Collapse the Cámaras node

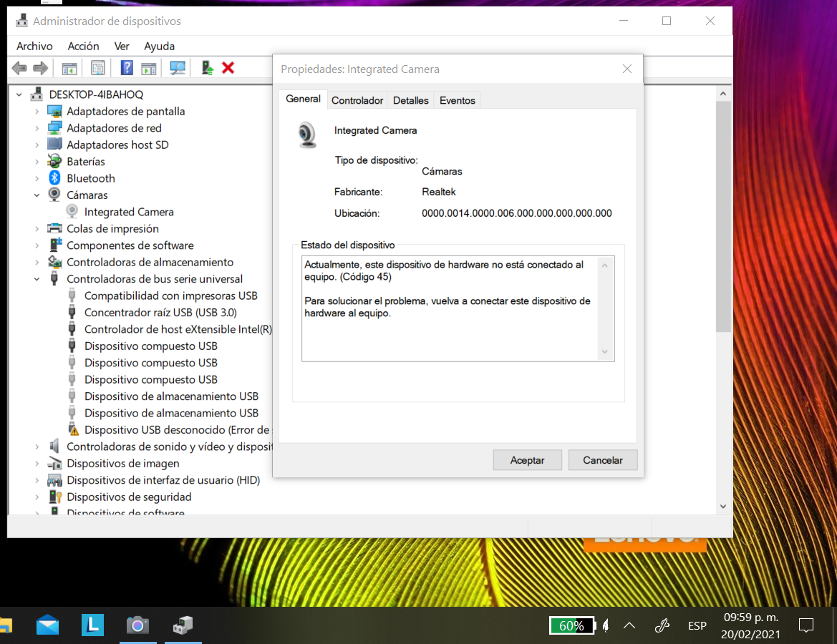pyautogui.click(x=37, y=195)
